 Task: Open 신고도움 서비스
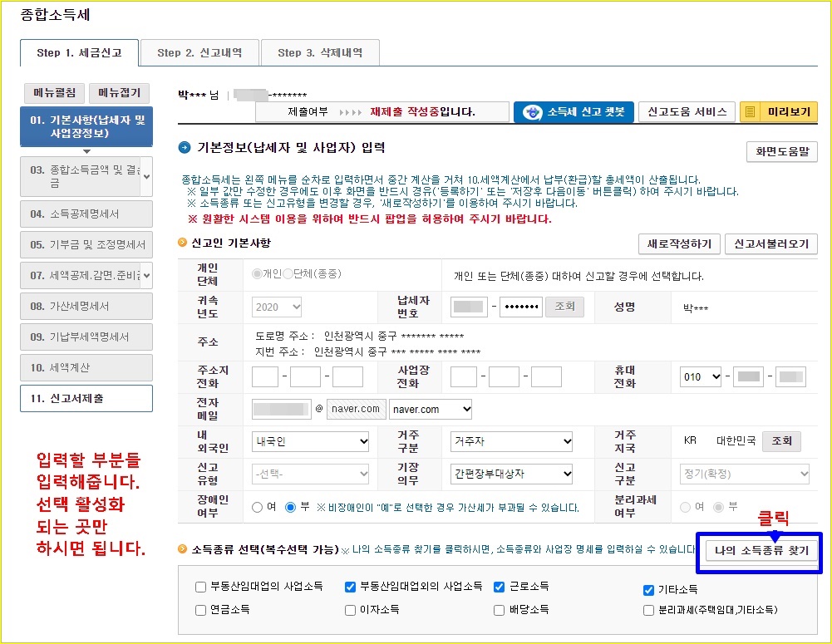tap(687, 112)
